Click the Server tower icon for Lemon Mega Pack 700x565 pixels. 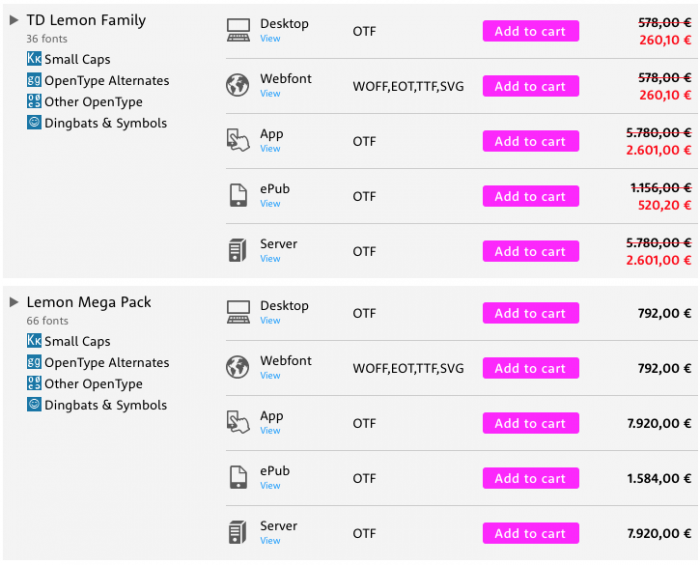tap(238, 532)
